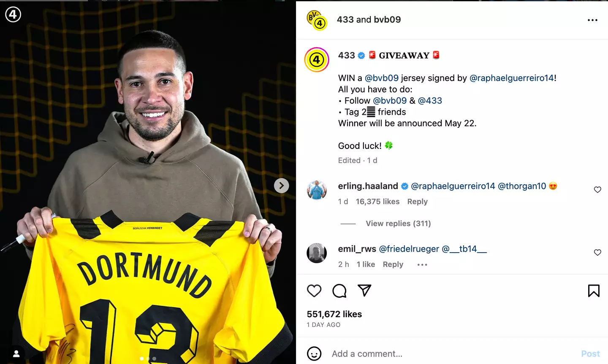
Task: Open comments using the speech bubble icon
Action: (339, 291)
